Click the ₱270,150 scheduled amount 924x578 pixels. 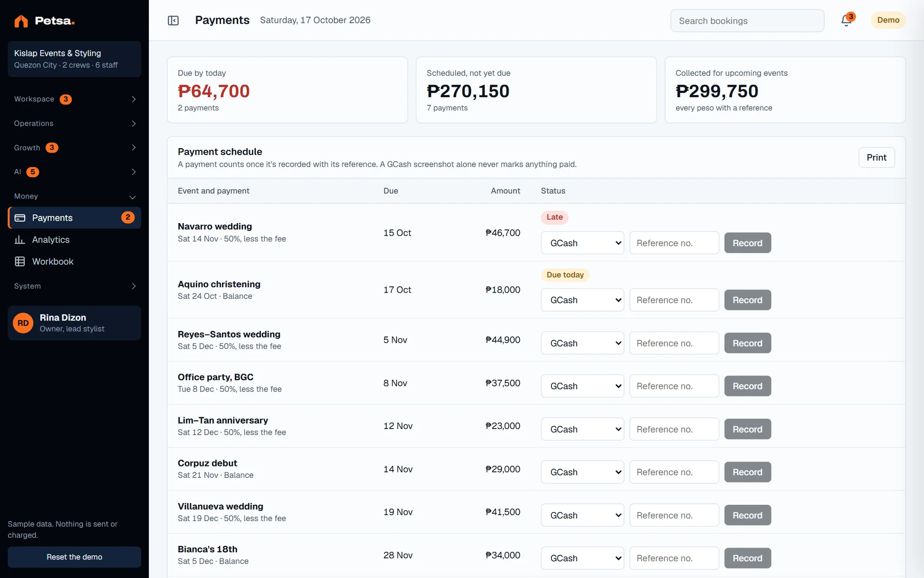468,91
